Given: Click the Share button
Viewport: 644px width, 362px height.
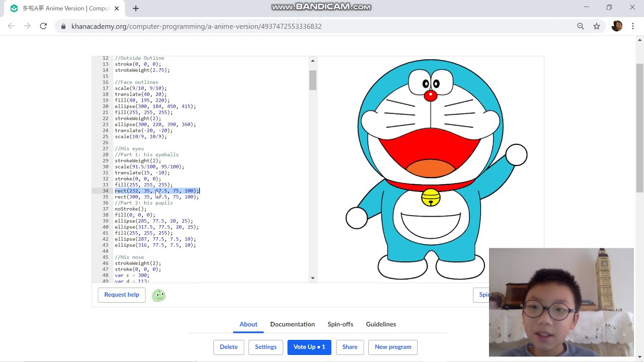Looking at the screenshot, I should point(350,347).
